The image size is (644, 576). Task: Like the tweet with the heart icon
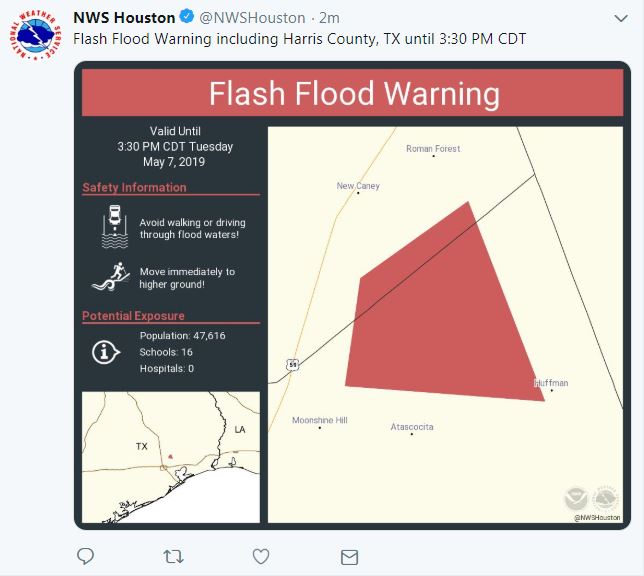pyautogui.click(x=261, y=556)
